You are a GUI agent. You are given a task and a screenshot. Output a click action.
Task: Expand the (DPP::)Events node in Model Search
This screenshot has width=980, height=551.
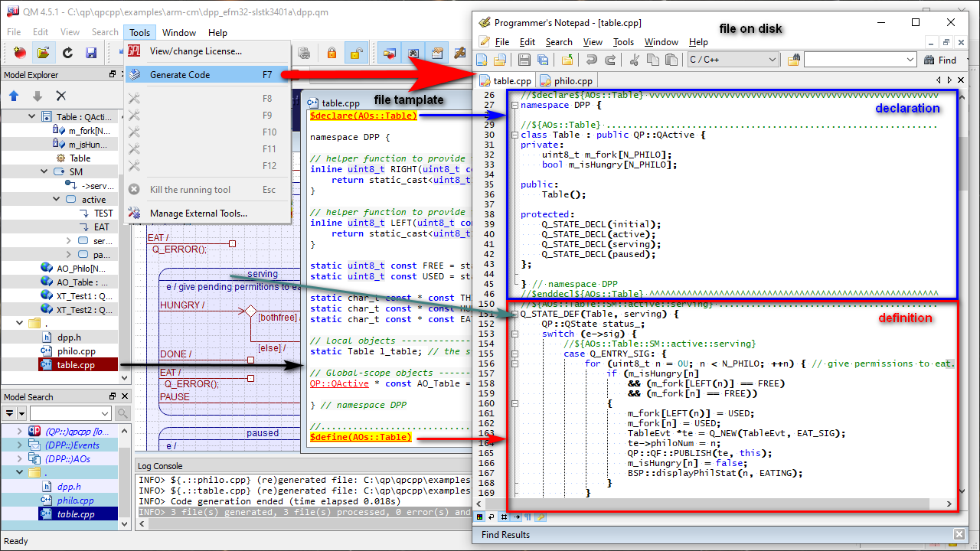pos(20,445)
